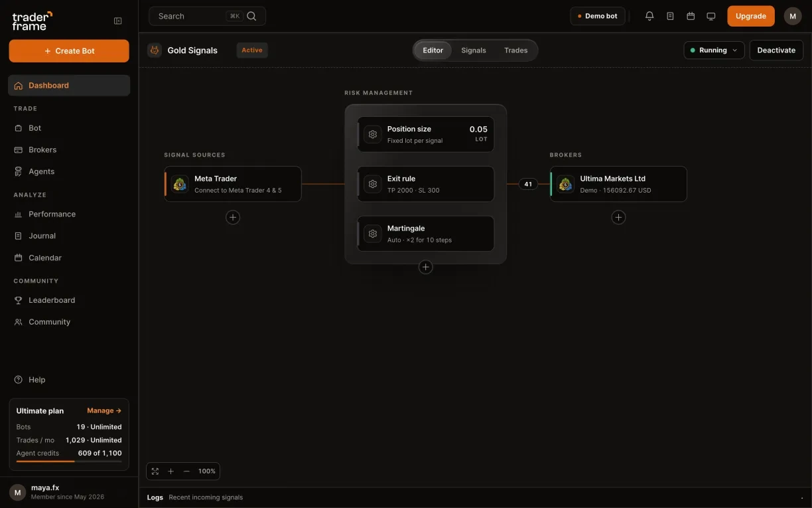Image resolution: width=812 pixels, height=508 pixels.
Task: Open Bot in sidebar
Action: coord(69,128)
